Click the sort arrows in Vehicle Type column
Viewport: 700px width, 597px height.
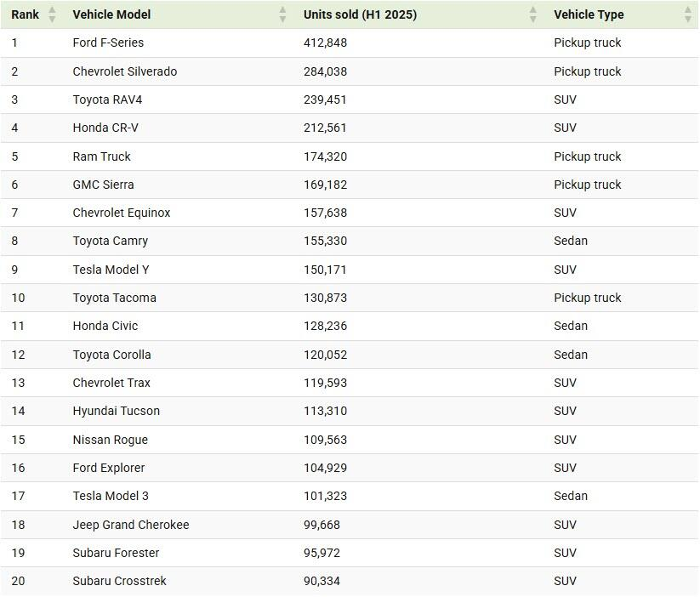point(688,14)
